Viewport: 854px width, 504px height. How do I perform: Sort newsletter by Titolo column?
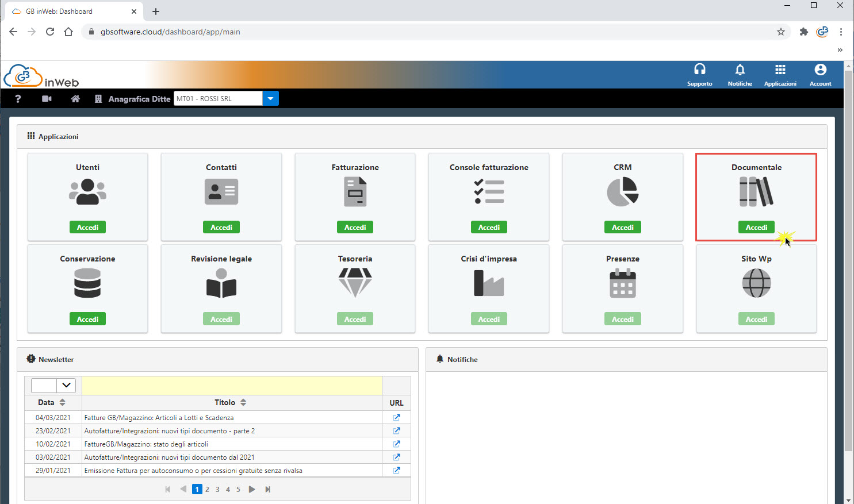(x=243, y=403)
